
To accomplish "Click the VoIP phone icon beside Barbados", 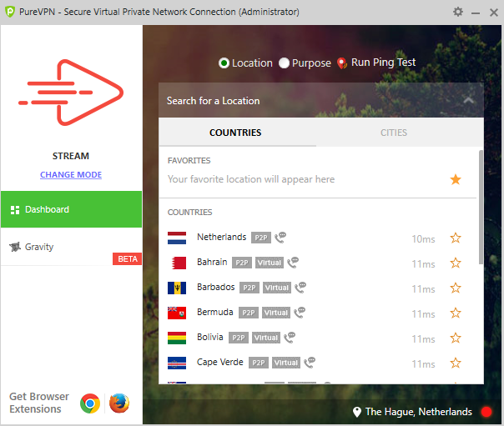I will tap(300, 288).
